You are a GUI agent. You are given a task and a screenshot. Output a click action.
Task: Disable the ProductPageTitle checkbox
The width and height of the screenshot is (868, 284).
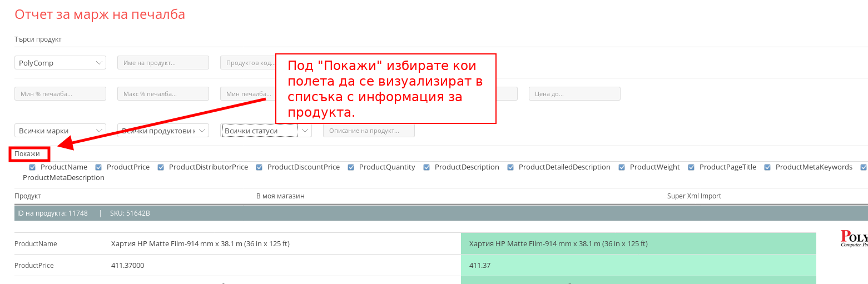[691, 167]
